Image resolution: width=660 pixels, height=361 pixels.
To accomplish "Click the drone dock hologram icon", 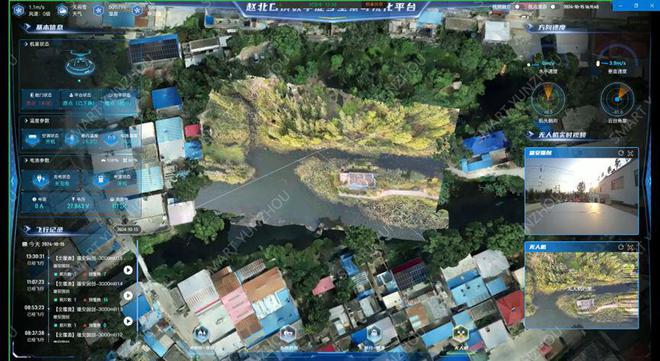I will pyautogui.click(x=80, y=64).
